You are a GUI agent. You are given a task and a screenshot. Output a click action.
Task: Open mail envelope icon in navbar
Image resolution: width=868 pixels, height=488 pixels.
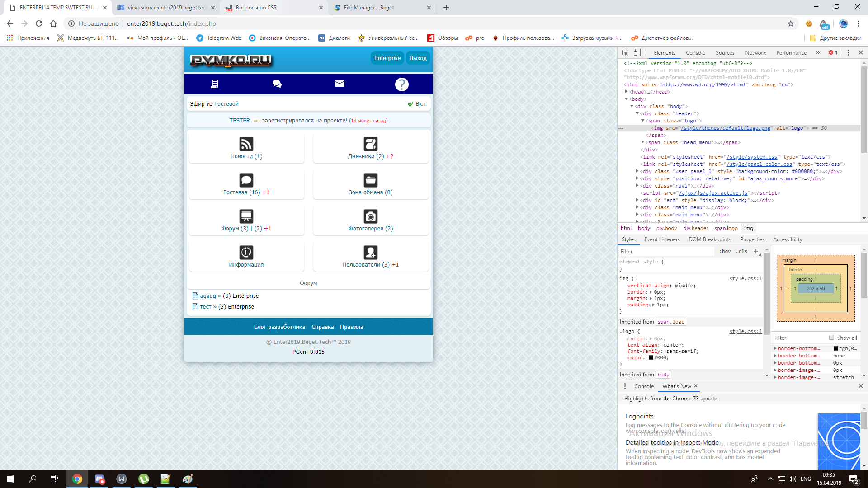340,84
